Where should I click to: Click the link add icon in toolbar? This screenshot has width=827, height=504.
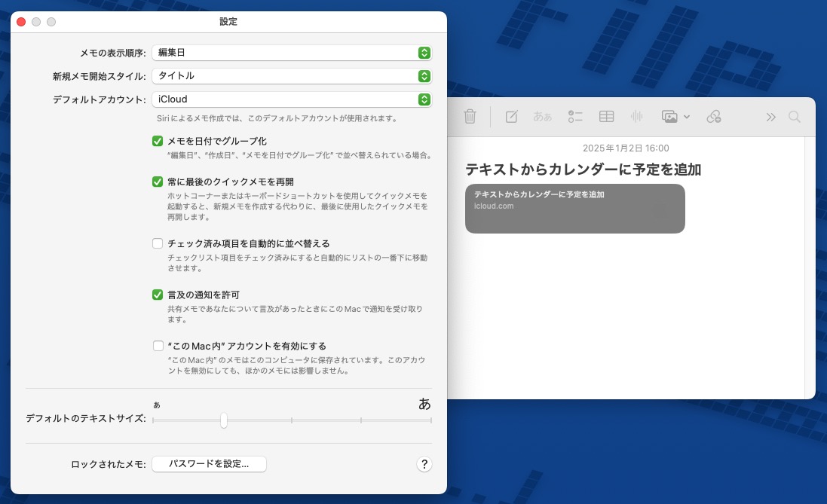point(714,117)
